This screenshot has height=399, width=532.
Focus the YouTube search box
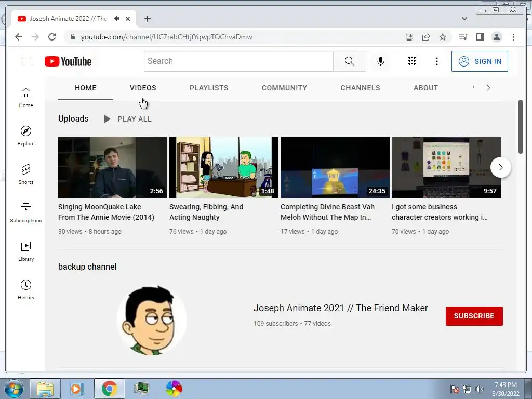238,61
